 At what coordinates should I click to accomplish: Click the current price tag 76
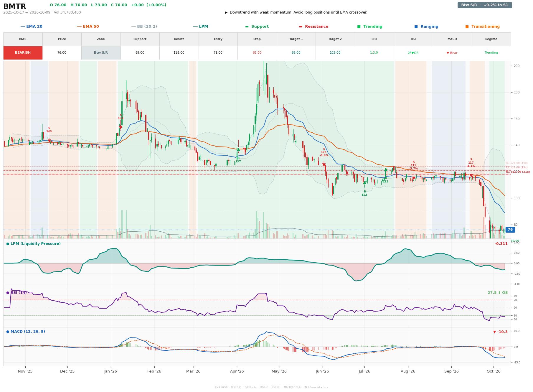(x=510, y=230)
